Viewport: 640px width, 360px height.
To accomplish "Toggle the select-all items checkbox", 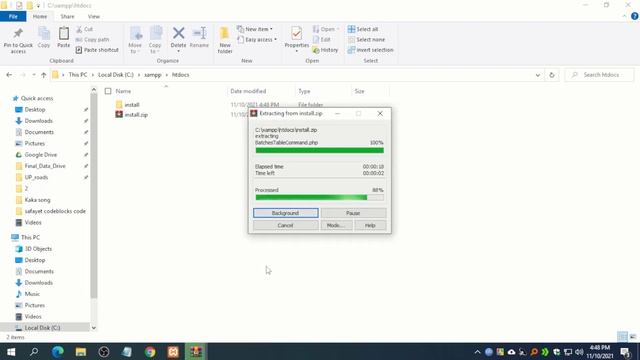I will coord(108,91).
